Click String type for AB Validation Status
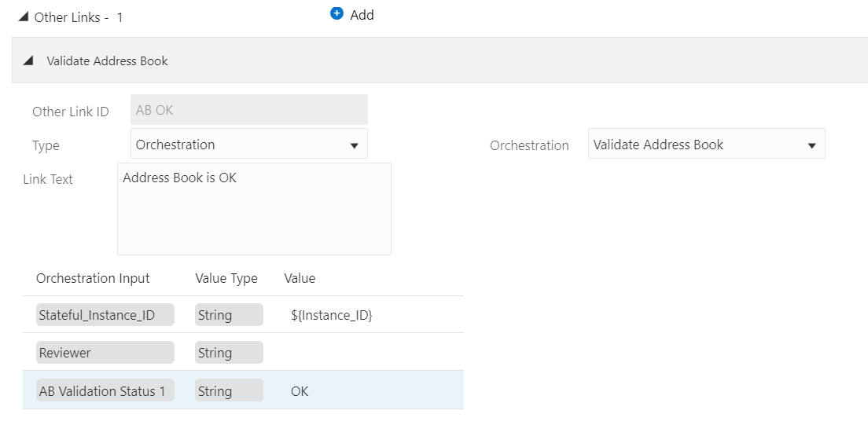The image size is (868, 425). click(229, 390)
